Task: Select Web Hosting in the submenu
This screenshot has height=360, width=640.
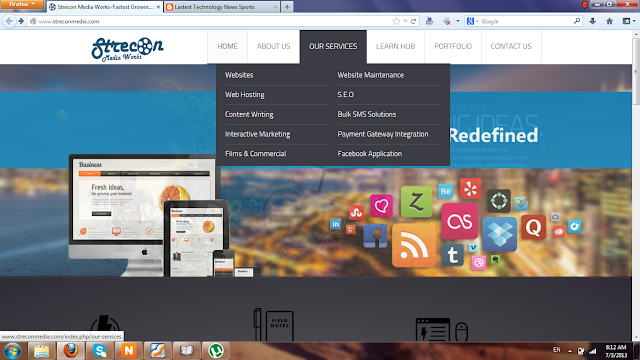Action: pos(244,95)
